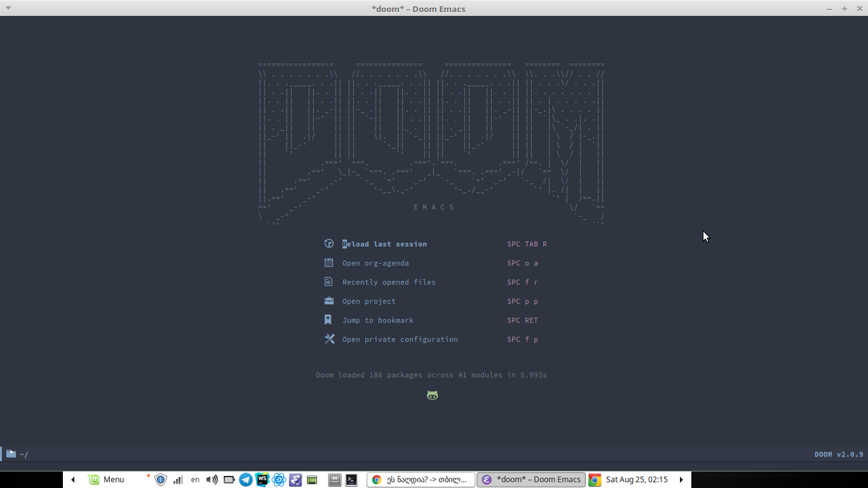Switch keyboard layout via the en indicator

pyautogui.click(x=195, y=480)
